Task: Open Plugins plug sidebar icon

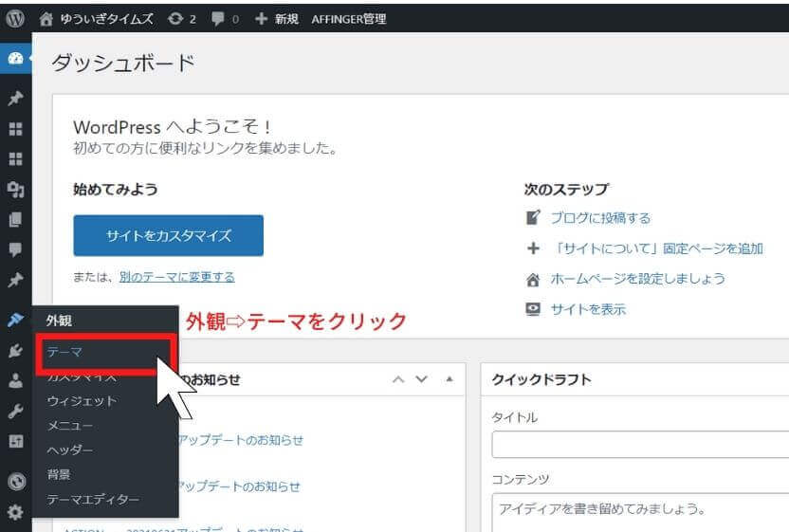Action: pyautogui.click(x=15, y=351)
